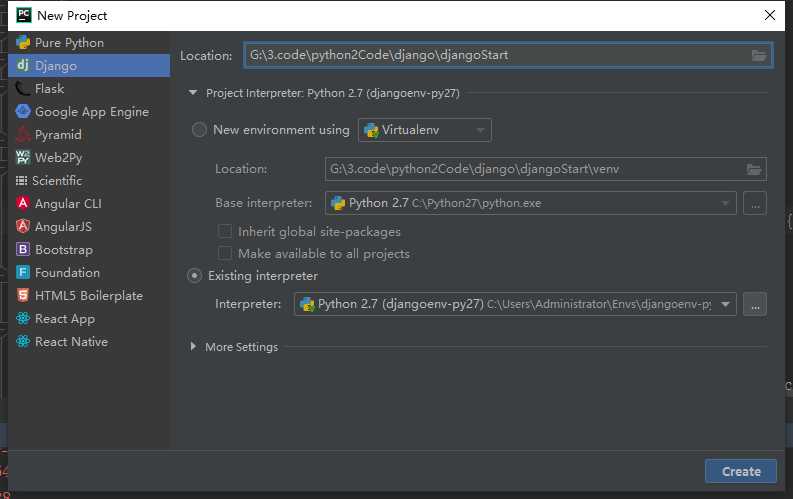Enable Inherit global site-packages checkbox

pos(225,232)
